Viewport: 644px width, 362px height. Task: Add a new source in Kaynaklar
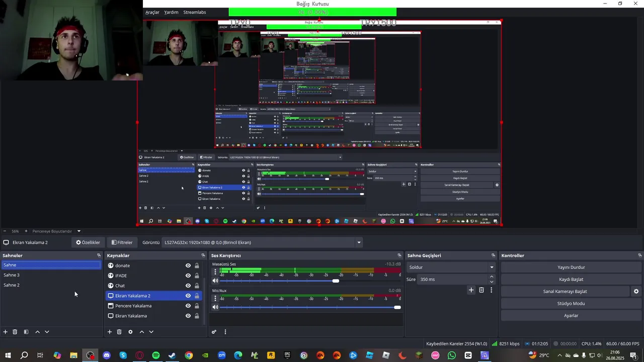click(110, 332)
